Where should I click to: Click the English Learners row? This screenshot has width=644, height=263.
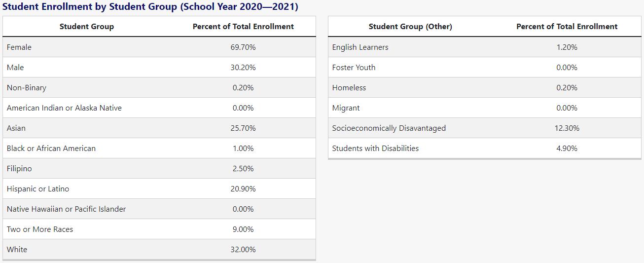pyautogui.click(x=485, y=47)
